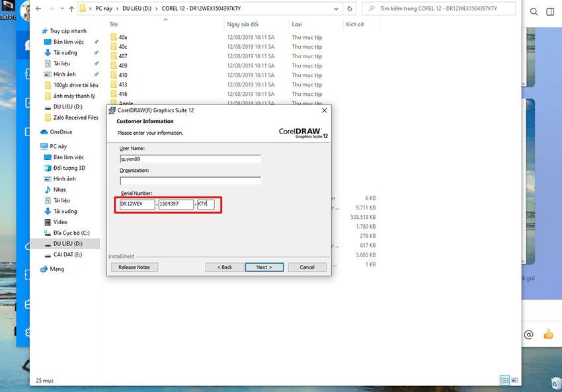Click the @ mention icon in the chat window

click(x=528, y=334)
